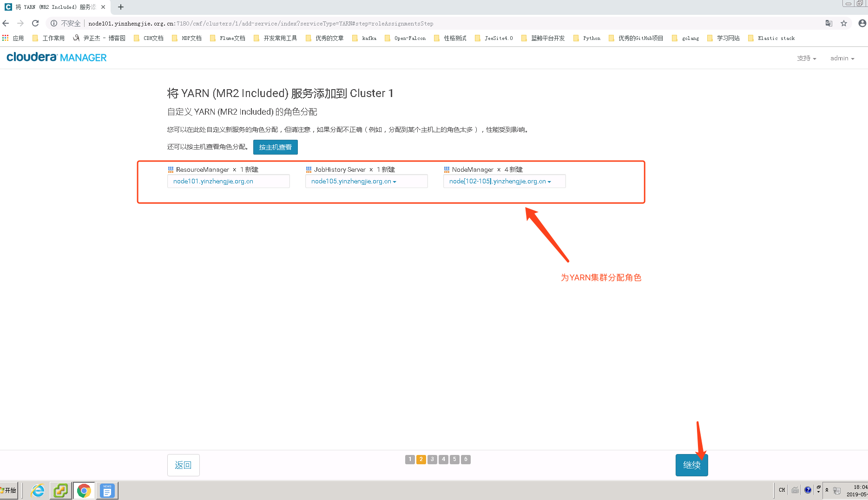The image size is (868, 500).
Task: Open the Chrome profile avatar
Action: 862,23
